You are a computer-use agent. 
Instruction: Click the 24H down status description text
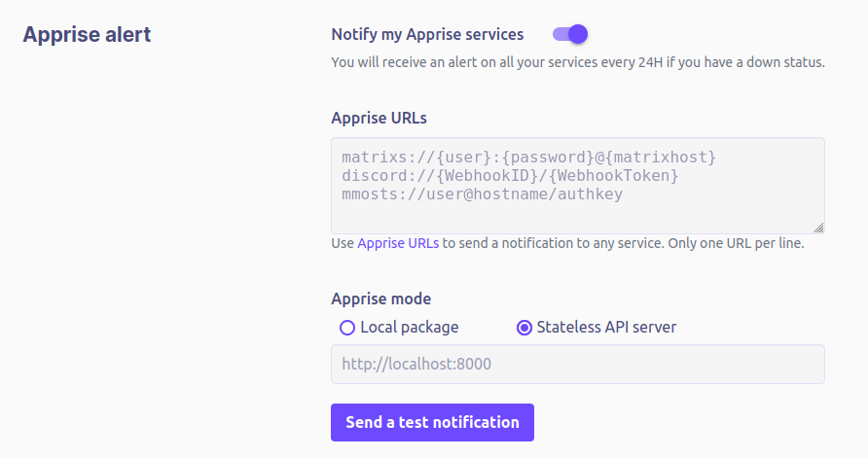pyautogui.click(x=578, y=62)
